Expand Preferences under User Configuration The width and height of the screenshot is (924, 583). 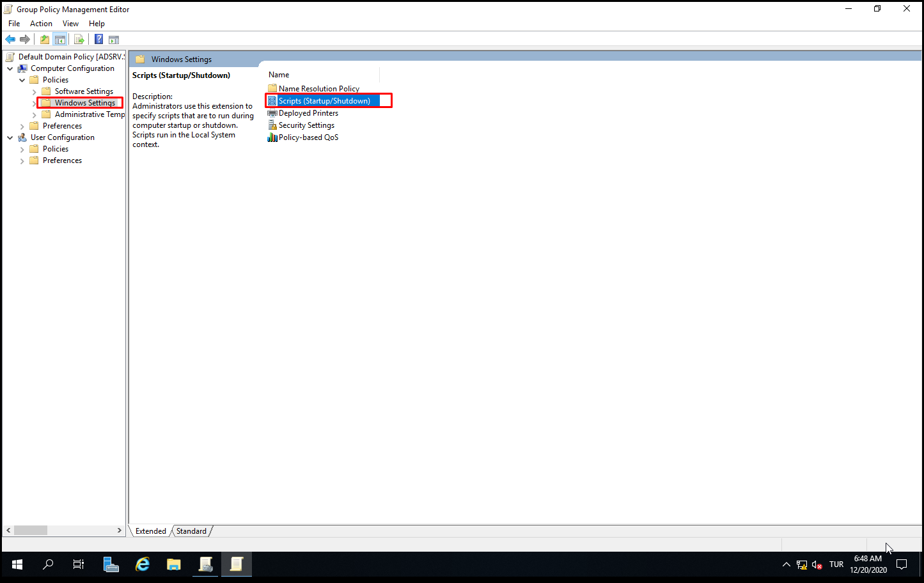click(22, 160)
